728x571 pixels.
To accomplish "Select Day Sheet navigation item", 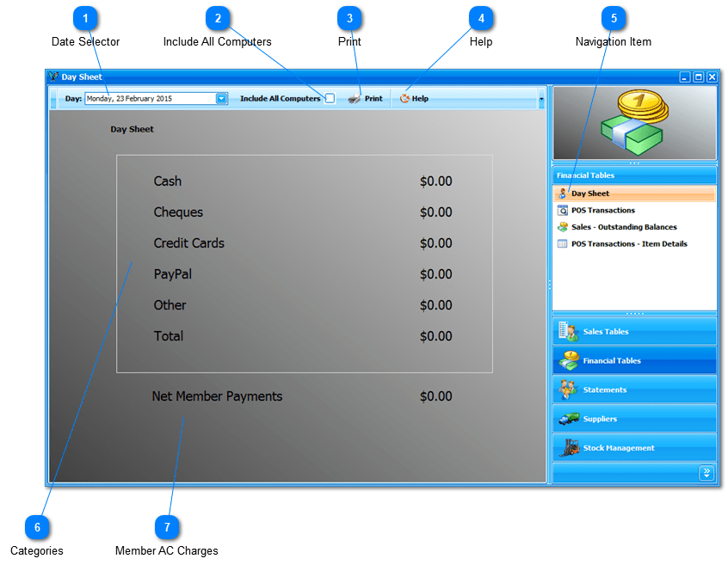I will pyautogui.click(x=634, y=193).
